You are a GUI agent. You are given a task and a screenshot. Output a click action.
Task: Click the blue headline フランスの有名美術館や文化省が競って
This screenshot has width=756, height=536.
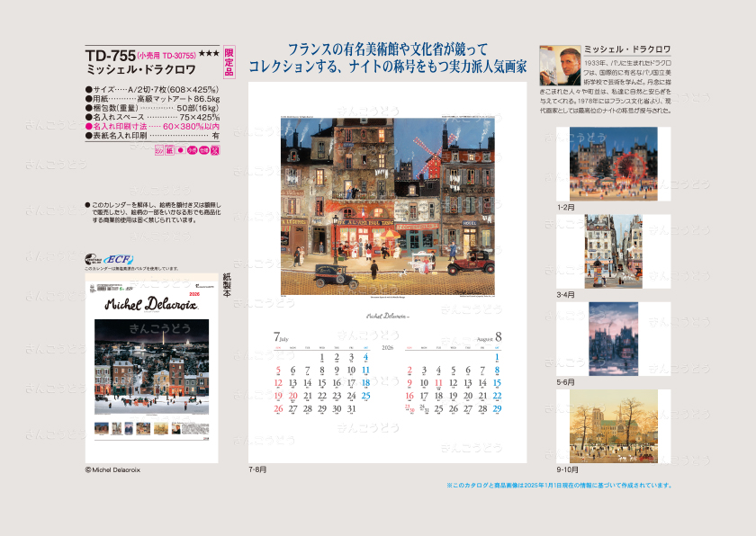(388, 49)
